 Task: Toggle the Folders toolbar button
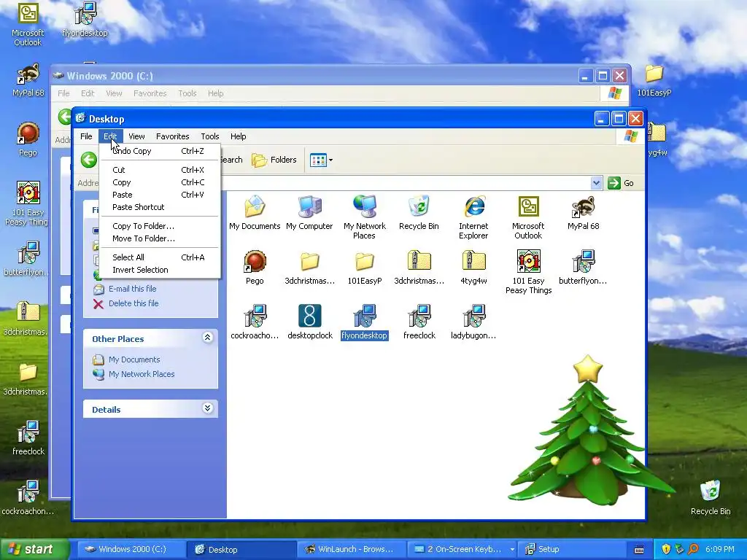[x=274, y=160]
